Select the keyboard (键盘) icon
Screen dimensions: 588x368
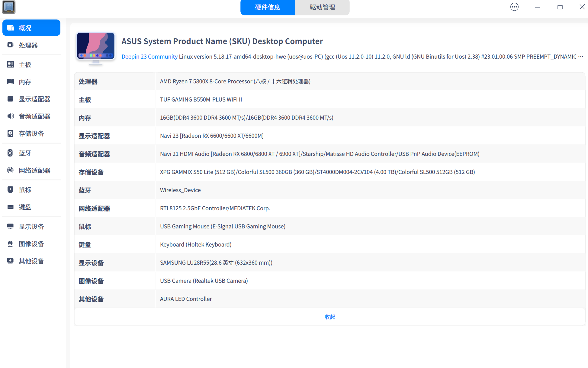10,207
